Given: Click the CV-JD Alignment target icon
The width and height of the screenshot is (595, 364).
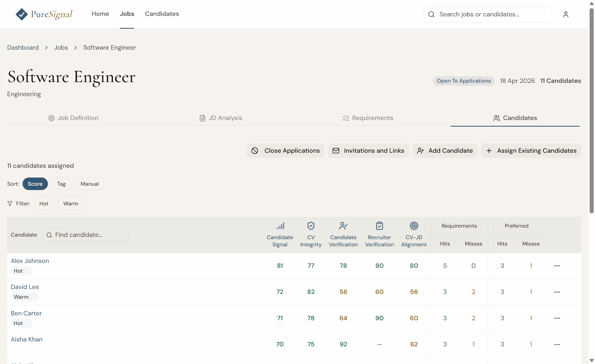Looking at the screenshot, I should coord(414,226).
